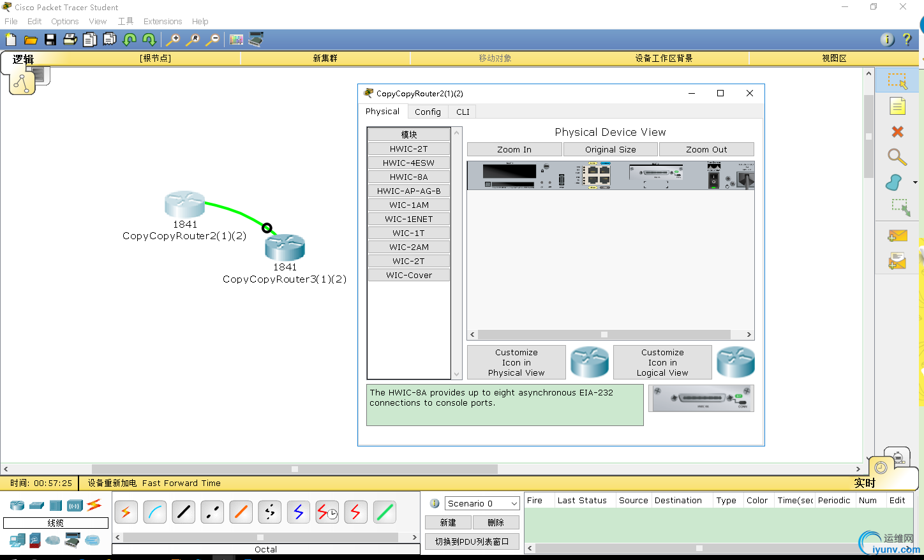The width and height of the screenshot is (924, 560).
Task: Select the HWIC-8A module
Action: tap(409, 177)
